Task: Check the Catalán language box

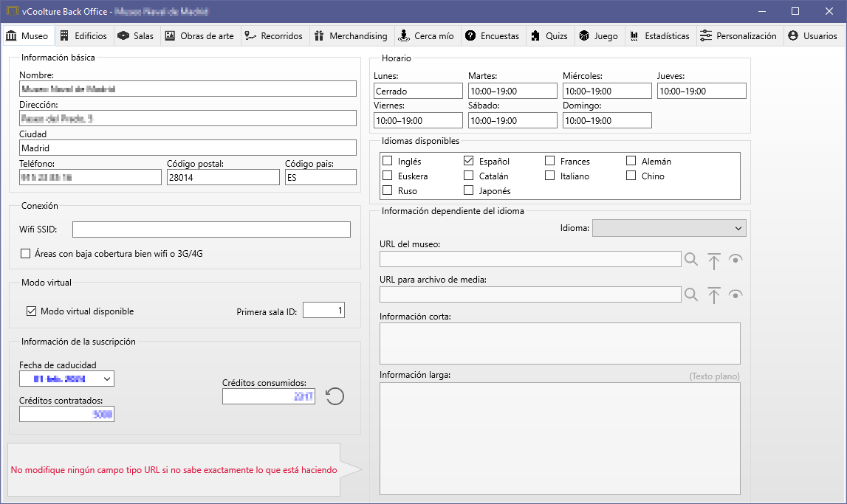Action: tap(468, 176)
